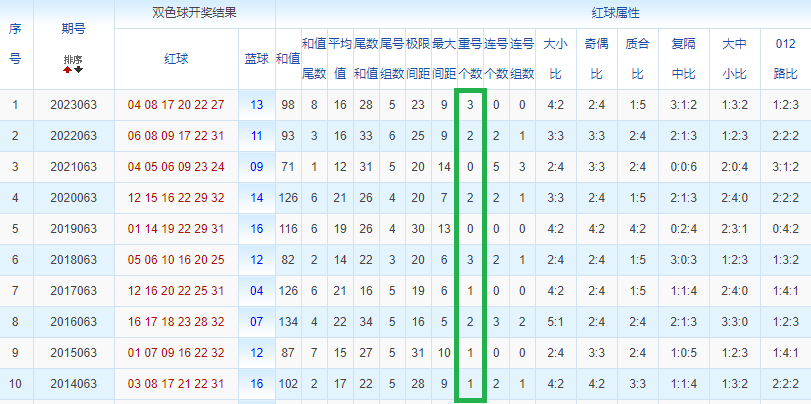The image size is (811, 404).
Task: Open issue number 2023063
Action: point(74,105)
